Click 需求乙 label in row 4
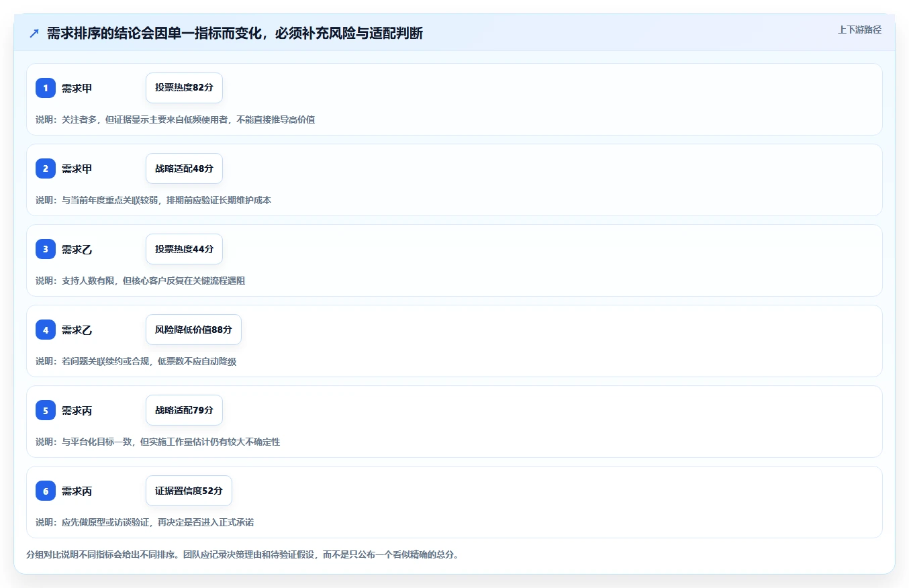909x588 pixels. point(77,330)
